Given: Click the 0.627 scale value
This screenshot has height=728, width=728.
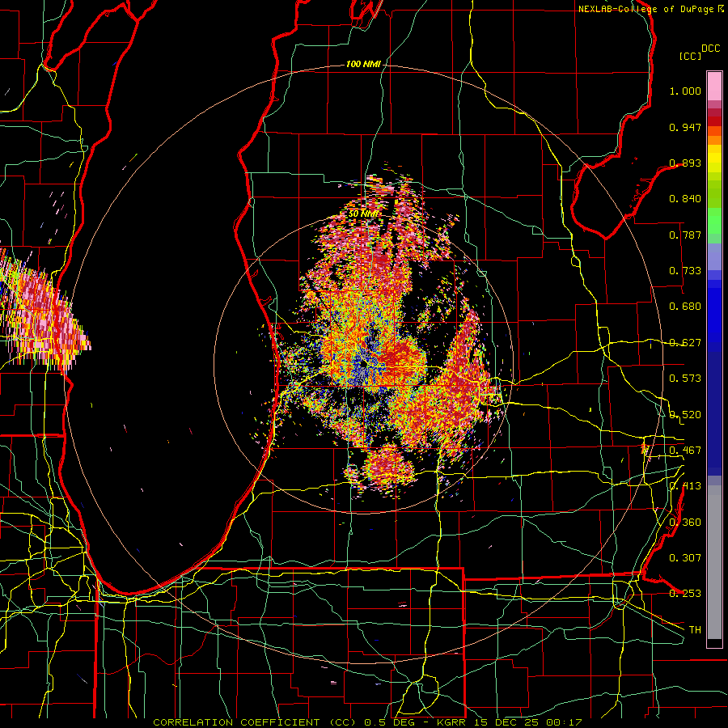Looking at the screenshot, I should point(685,343).
